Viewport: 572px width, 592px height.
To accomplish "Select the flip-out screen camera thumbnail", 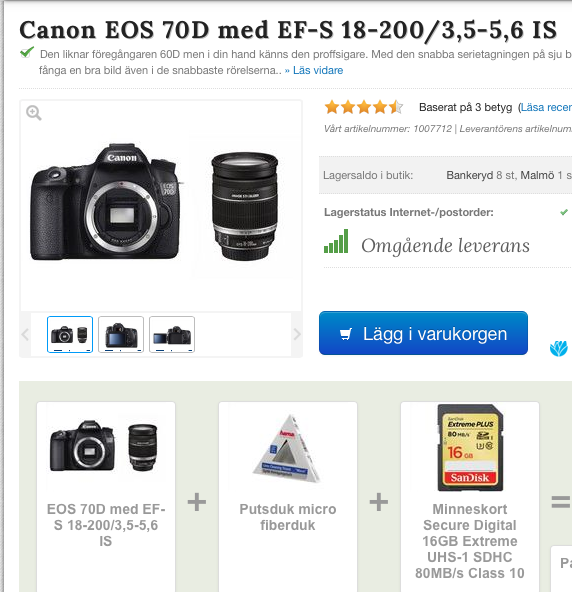I will point(172,335).
